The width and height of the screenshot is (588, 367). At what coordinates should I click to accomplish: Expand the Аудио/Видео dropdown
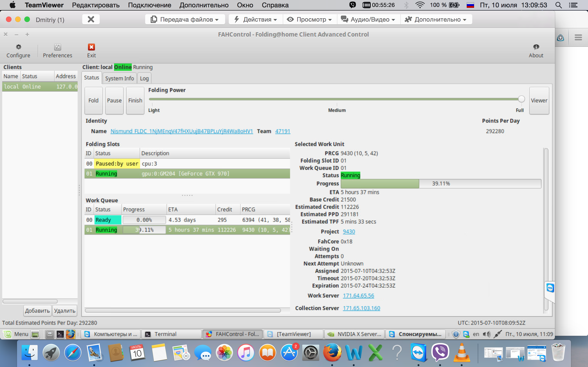(368, 19)
